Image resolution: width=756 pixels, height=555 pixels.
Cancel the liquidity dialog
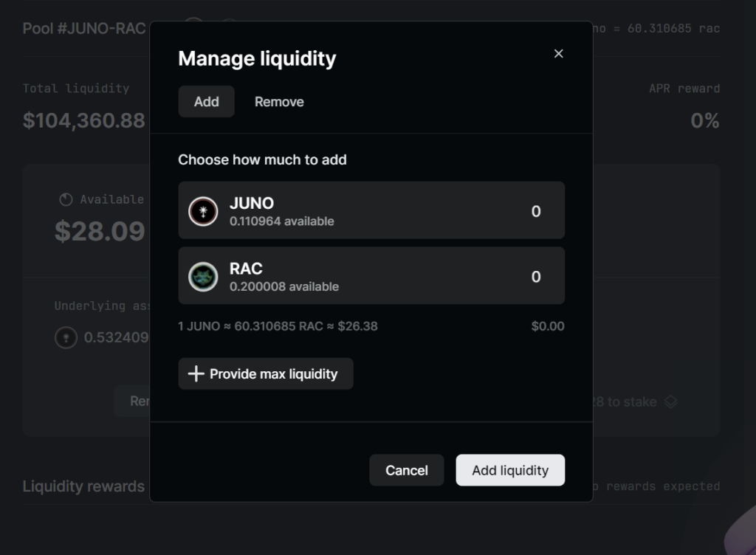[x=406, y=470]
